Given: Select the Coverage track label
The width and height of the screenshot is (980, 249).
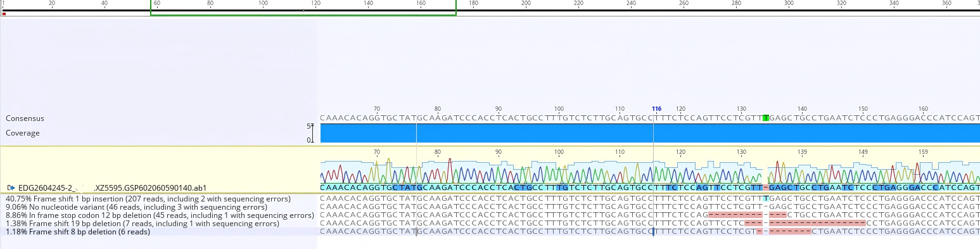Looking at the screenshot, I should (23, 133).
